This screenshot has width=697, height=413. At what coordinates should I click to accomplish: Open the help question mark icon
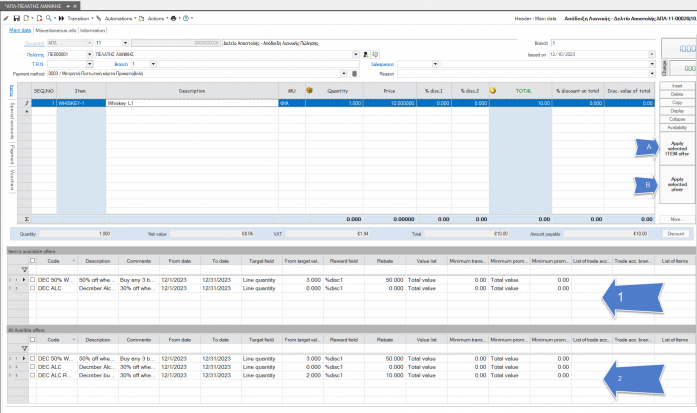pos(186,18)
